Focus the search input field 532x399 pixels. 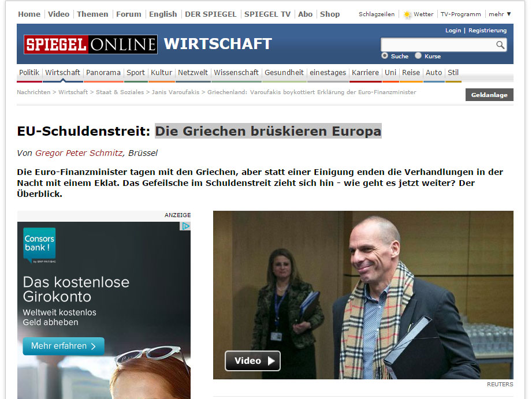pos(438,45)
